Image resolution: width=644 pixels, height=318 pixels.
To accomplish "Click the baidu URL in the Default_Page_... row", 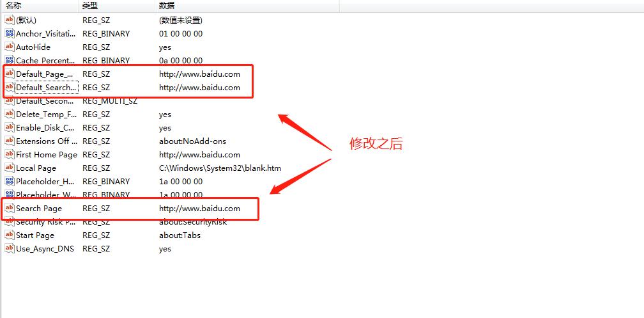I will [199, 74].
